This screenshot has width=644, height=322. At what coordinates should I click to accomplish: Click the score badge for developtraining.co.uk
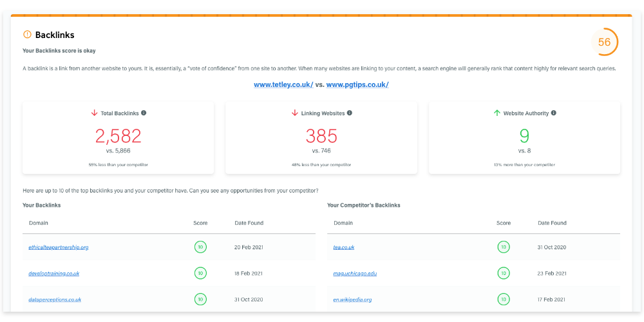(200, 273)
